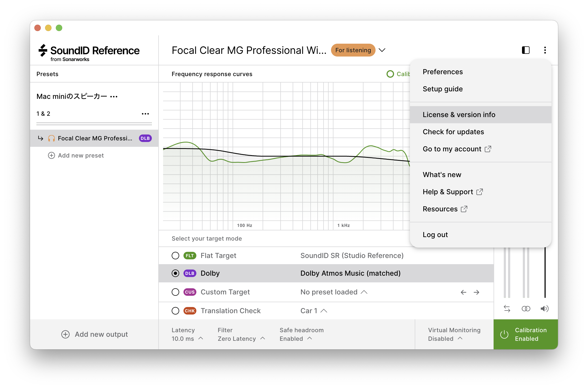
Task: Click Add new preset
Action: pyautogui.click(x=76, y=155)
